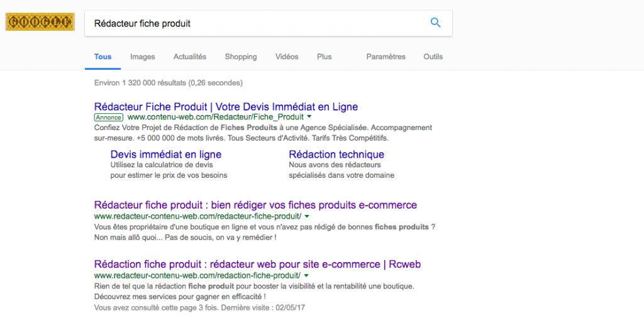This screenshot has width=644, height=323.
Task: Expand arrow next to contenu-web.com ad URL
Action: tap(309, 117)
